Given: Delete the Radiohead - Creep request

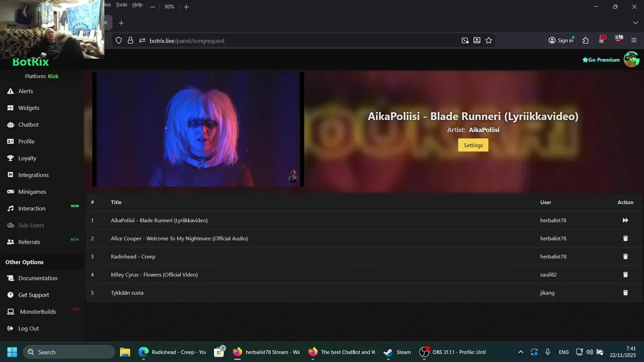Looking at the screenshot, I should click(625, 256).
